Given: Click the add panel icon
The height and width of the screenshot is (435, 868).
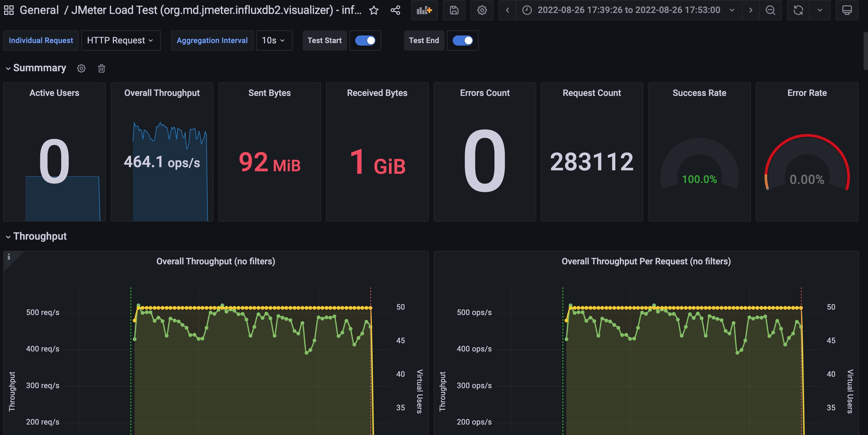Looking at the screenshot, I should click(x=424, y=10).
